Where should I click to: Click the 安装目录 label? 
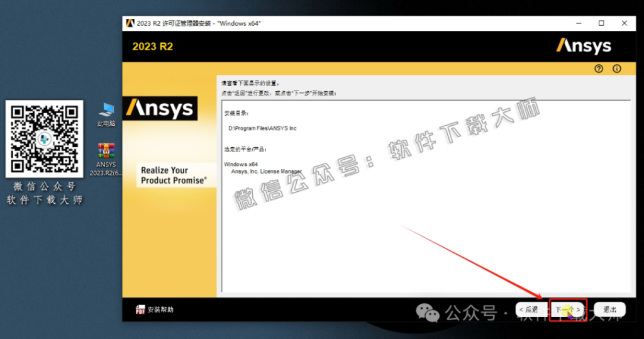pyautogui.click(x=236, y=113)
